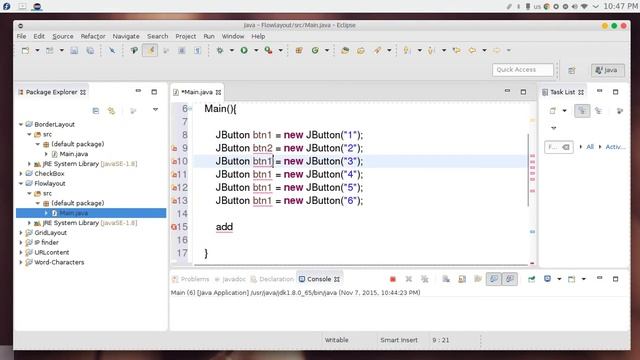Click Next Annotation toolbar icon

(x=407, y=51)
